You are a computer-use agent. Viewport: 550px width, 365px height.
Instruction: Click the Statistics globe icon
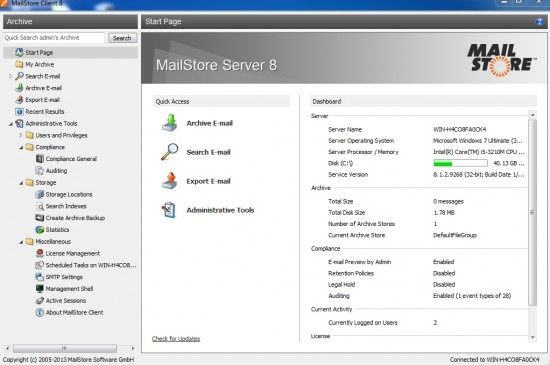pyautogui.click(x=40, y=230)
